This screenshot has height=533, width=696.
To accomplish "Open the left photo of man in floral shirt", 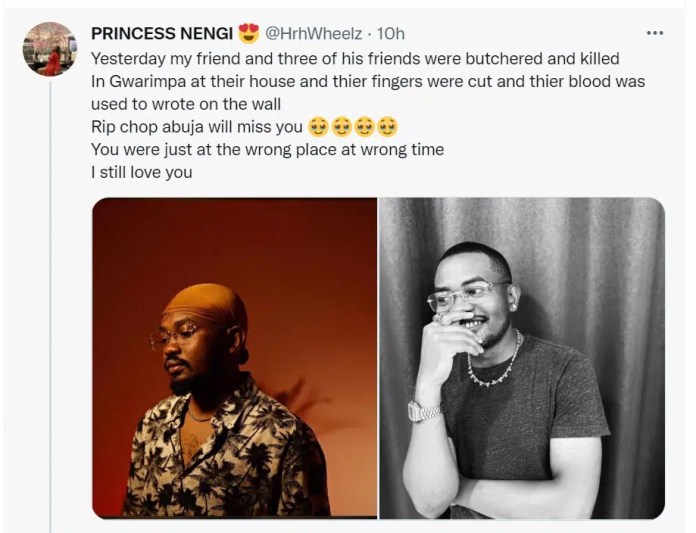I will (x=234, y=357).
